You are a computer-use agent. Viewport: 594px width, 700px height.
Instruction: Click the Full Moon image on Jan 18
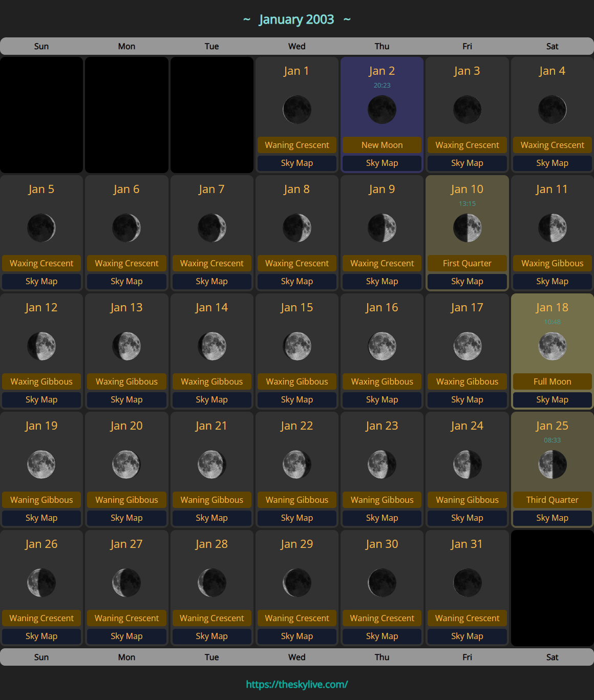point(552,346)
